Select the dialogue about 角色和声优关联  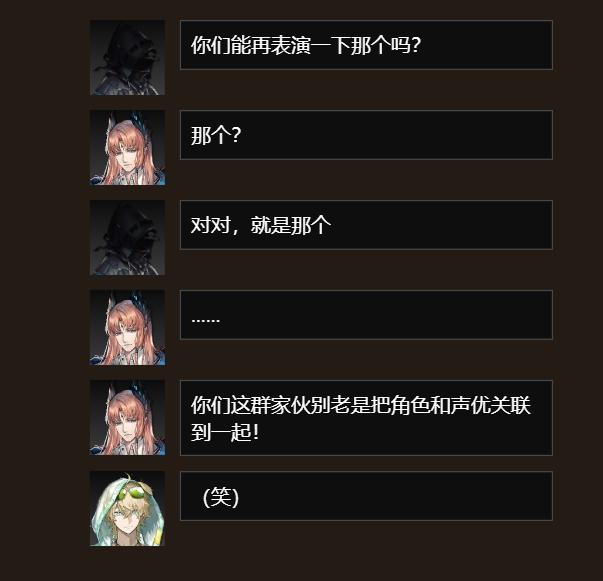[366, 418]
